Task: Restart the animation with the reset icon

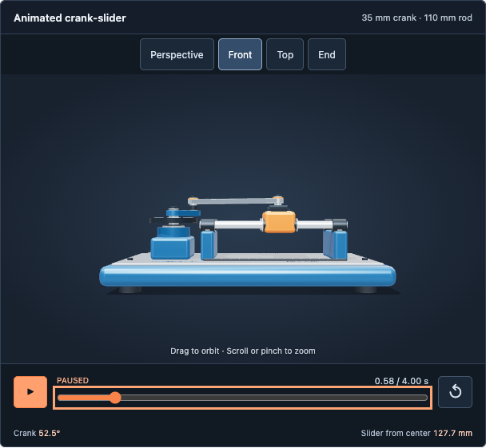Action: coord(455,392)
